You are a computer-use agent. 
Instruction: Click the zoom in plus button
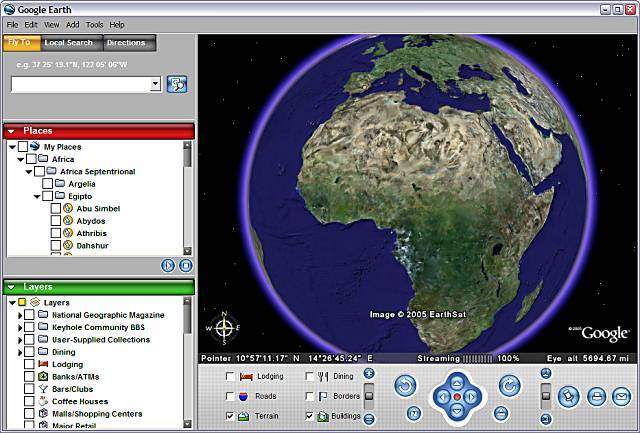pos(369,373)
